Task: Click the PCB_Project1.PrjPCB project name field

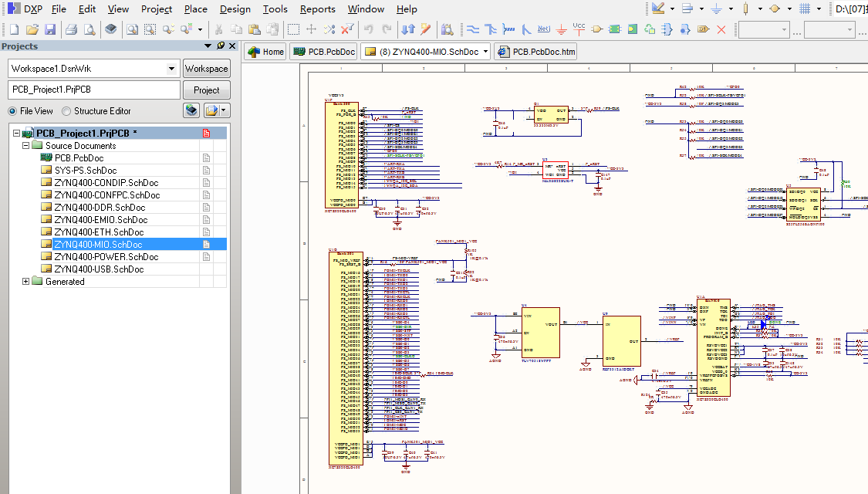Action: point(94,90)
